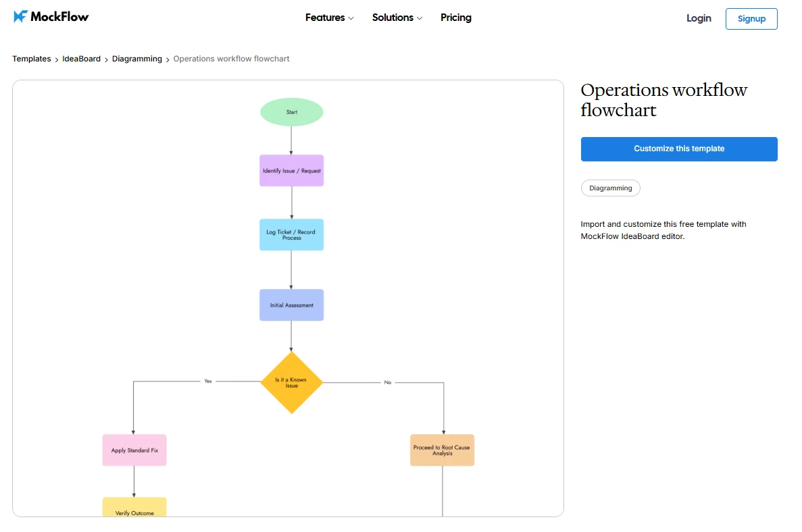Select the Initial Assessment node
Screen dimensions: 802x532
coord(291,305)
